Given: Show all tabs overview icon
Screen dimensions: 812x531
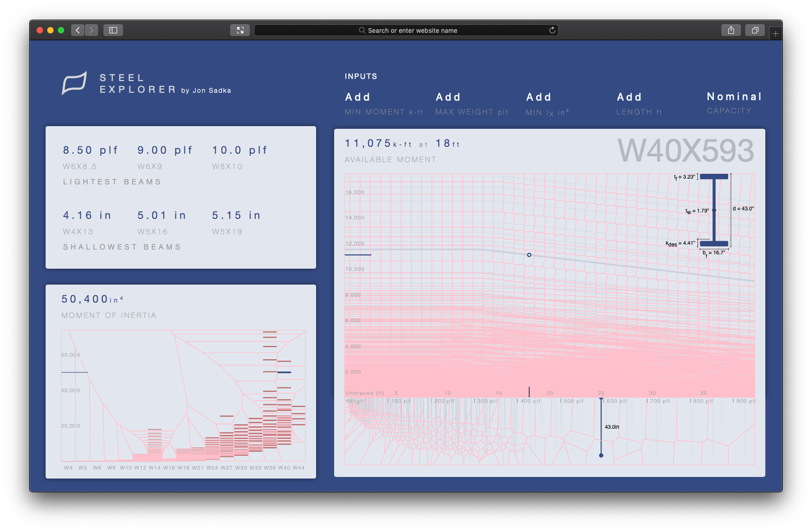Looking at the screenshot, I should (x=755, y=30).
